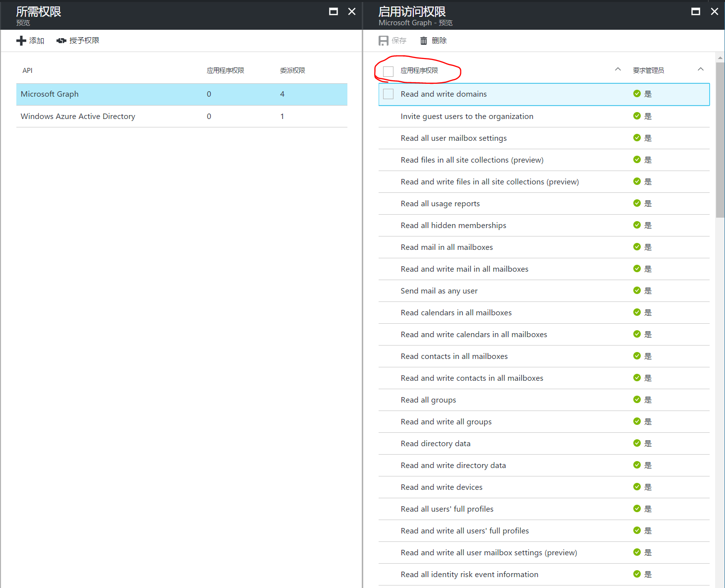Select Send mail as any user
The height and width of the screenshot is (588, 725).
544,291
